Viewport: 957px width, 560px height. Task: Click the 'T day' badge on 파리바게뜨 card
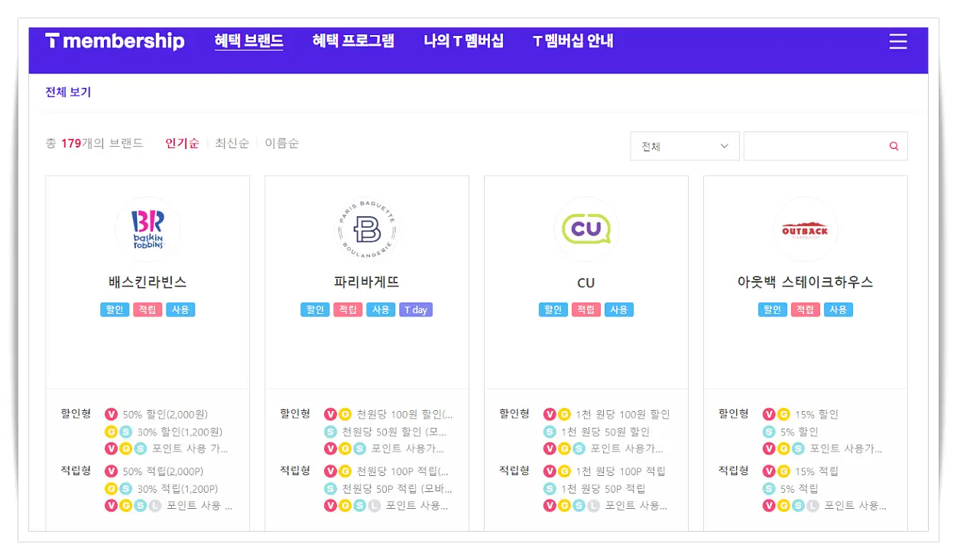point(415,309)
